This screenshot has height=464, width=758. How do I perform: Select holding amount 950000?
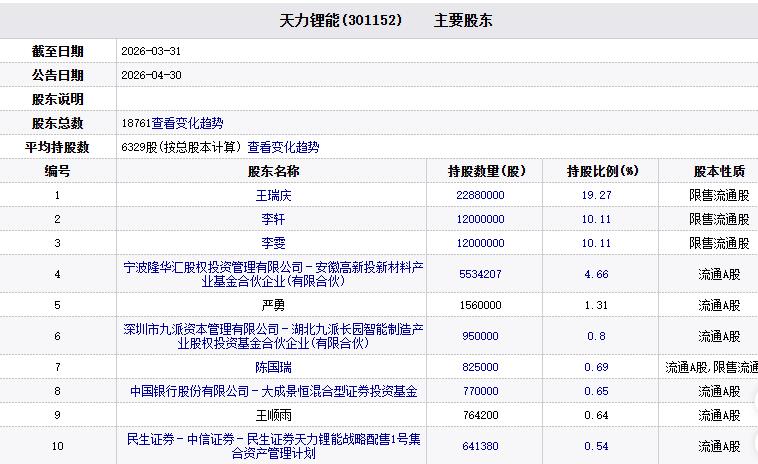pyautogui.click(x=481, y=336)
